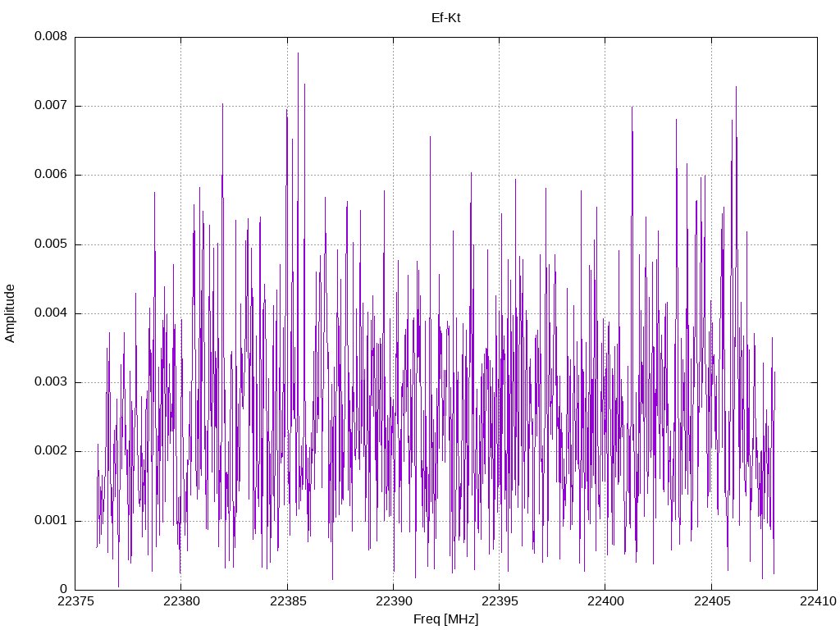Click the x-axis tick label 22380
Screen dimensions: 840x630
[181, 601]
